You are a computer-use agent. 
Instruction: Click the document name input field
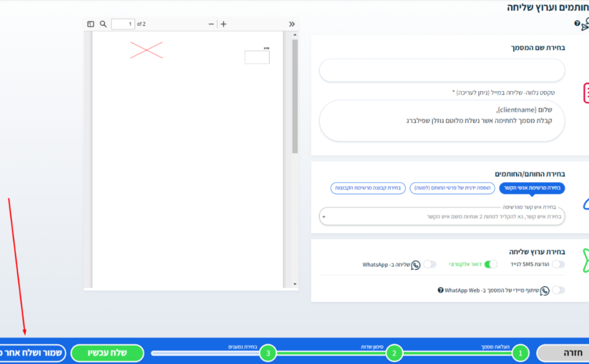(x=441, y=70)
